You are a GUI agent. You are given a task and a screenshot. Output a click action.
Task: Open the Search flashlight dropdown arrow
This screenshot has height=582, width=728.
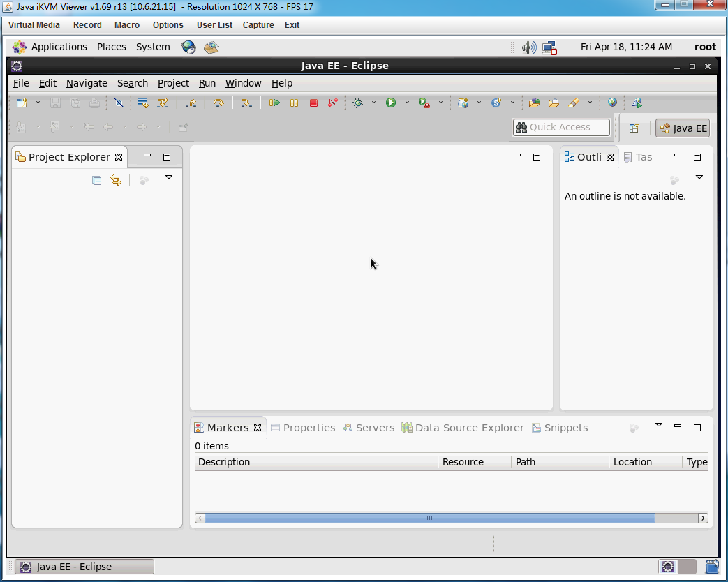(x=590, y=103)
